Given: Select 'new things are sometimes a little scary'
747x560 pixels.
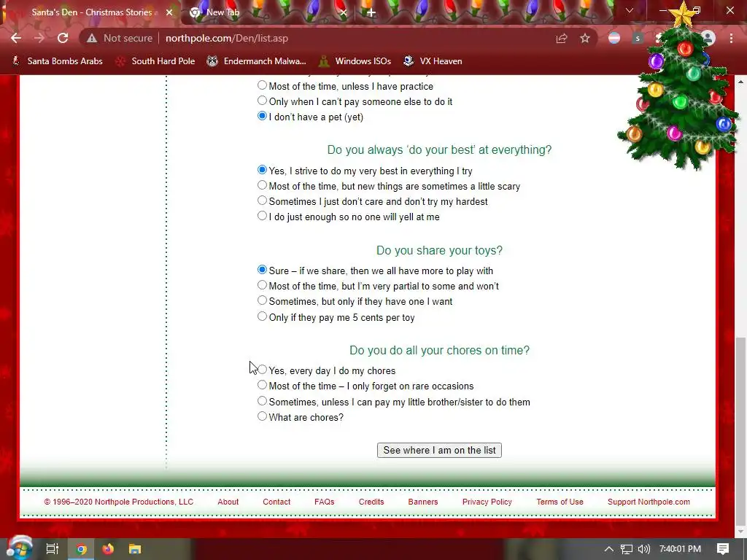Looking at the screenshot, I should pos(262,184).
